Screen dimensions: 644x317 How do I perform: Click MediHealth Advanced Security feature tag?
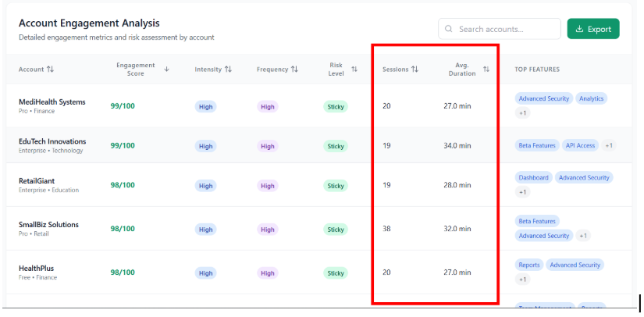pos(544,98)
